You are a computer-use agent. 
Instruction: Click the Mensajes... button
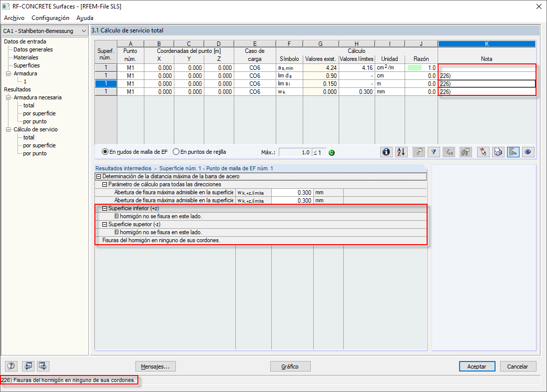pos(155,367)
